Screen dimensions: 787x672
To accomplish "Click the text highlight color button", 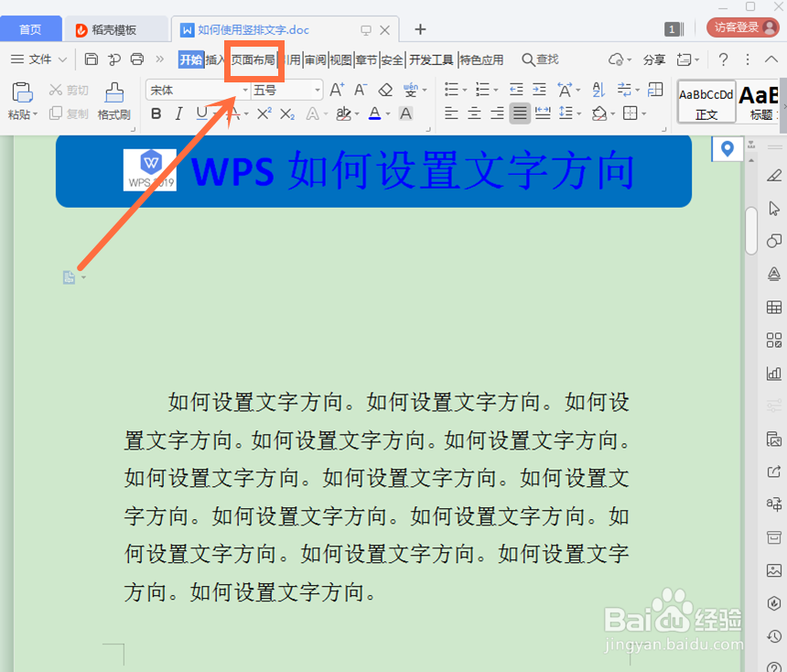I will [x=343, y=114].
